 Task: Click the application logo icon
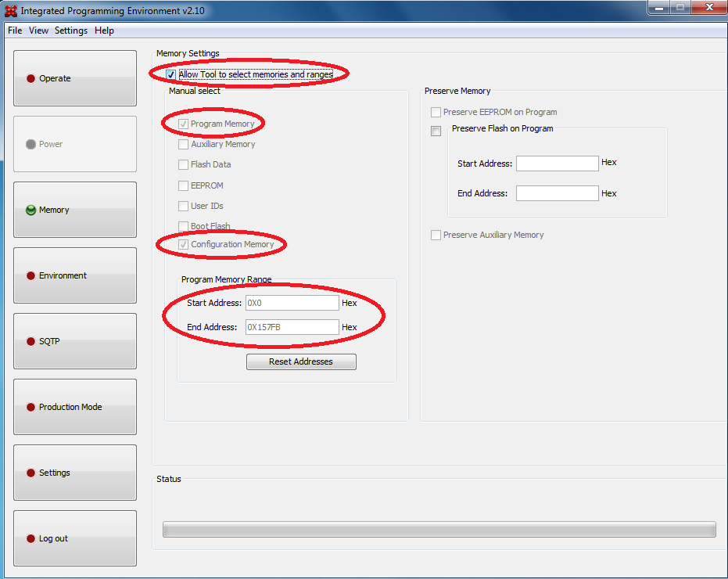point(9,9)
